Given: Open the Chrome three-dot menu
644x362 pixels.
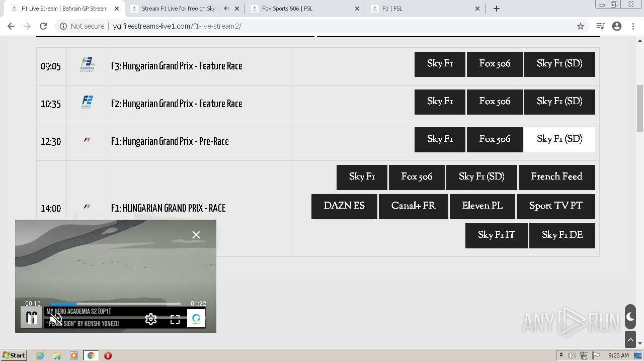Looking at the screenshot, I should coord(633,26).
